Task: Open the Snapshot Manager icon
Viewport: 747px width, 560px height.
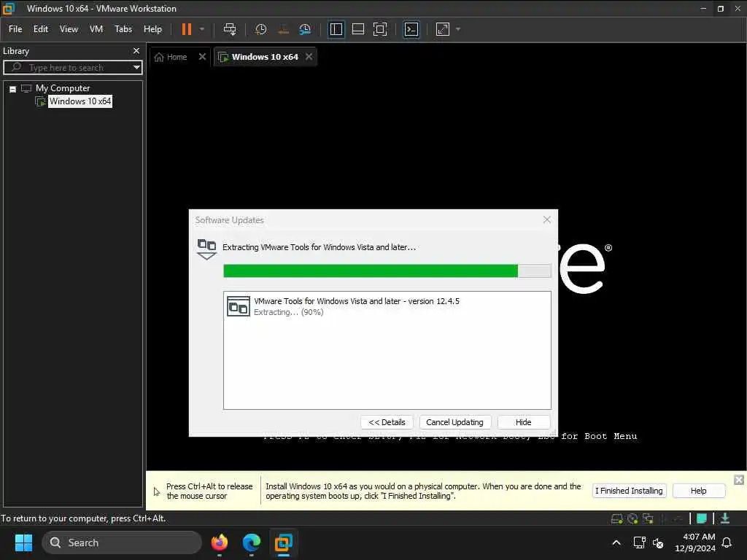Action: [x=305, y=29]
